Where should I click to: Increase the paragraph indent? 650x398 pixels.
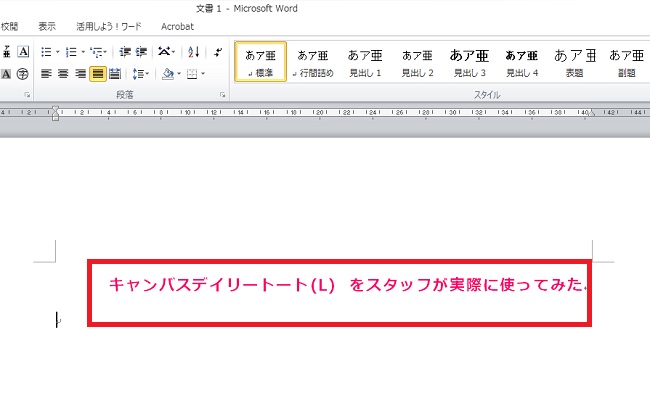[141, 52]
